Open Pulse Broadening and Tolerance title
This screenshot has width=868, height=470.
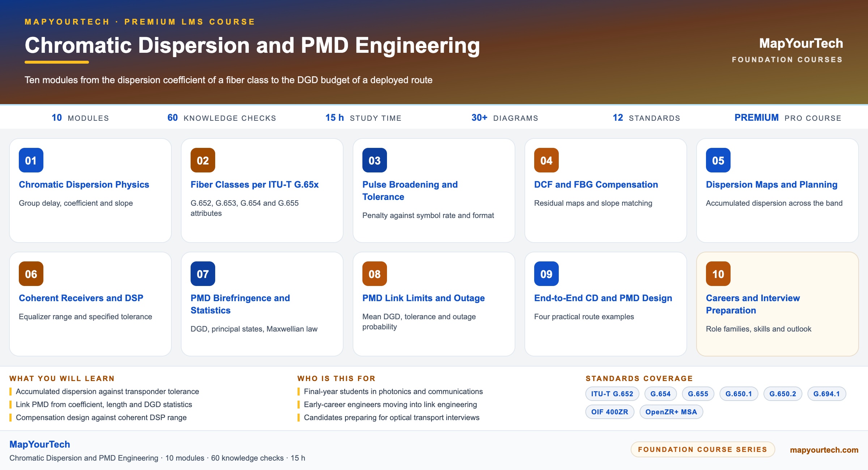410,191
